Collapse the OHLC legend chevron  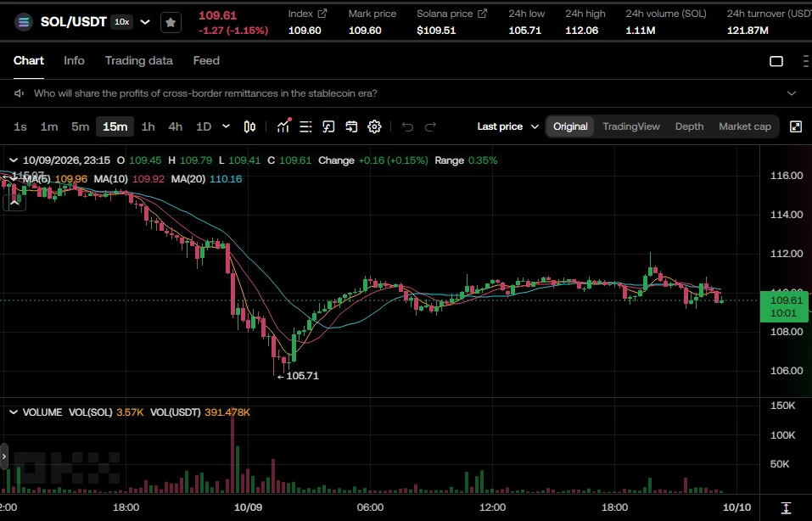coord(14,160)
